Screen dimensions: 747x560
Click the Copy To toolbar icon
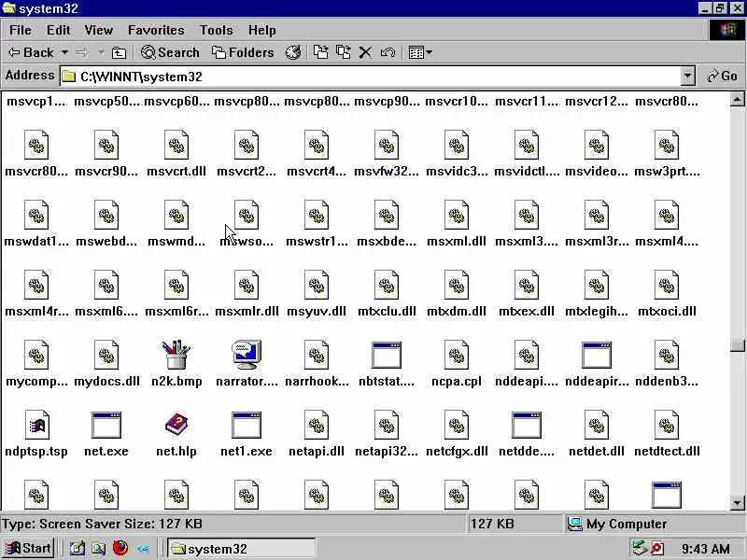tap(343, 52)
